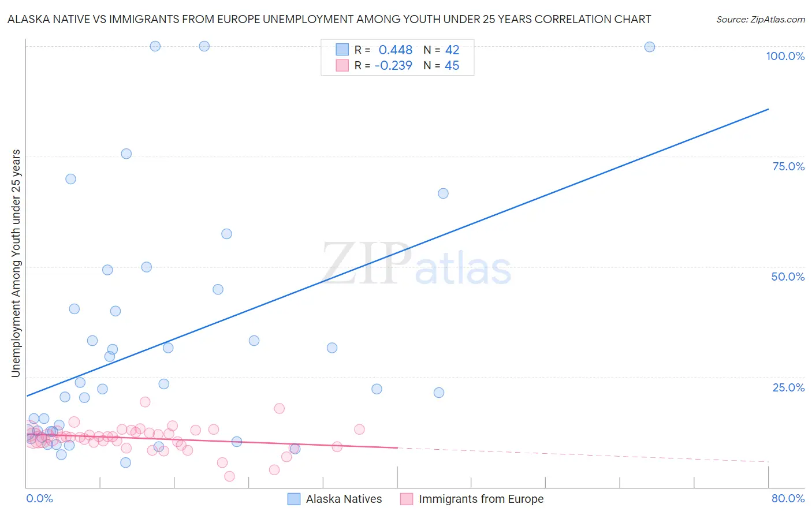812x515 pixels.
Task: Click the 100.0% y-axis label
Action: (785, 56)
